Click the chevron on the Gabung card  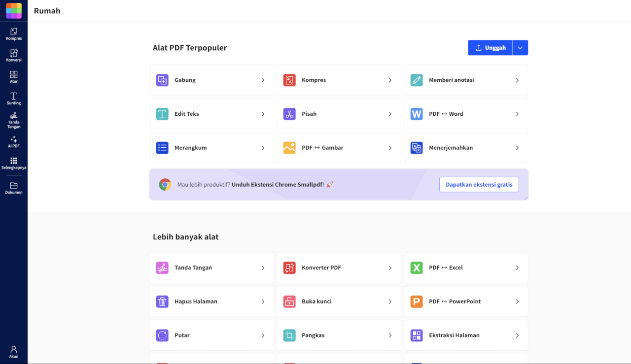(x=263, y=80)
